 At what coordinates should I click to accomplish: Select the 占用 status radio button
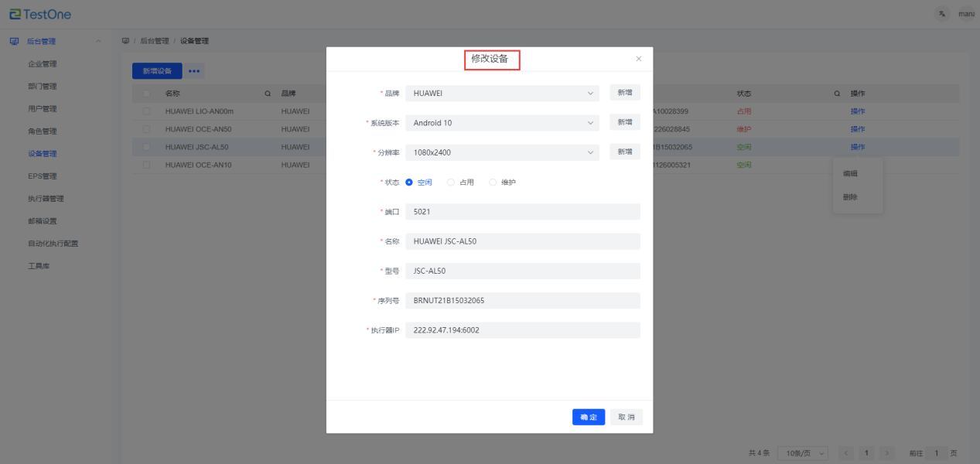click(451, 183)
